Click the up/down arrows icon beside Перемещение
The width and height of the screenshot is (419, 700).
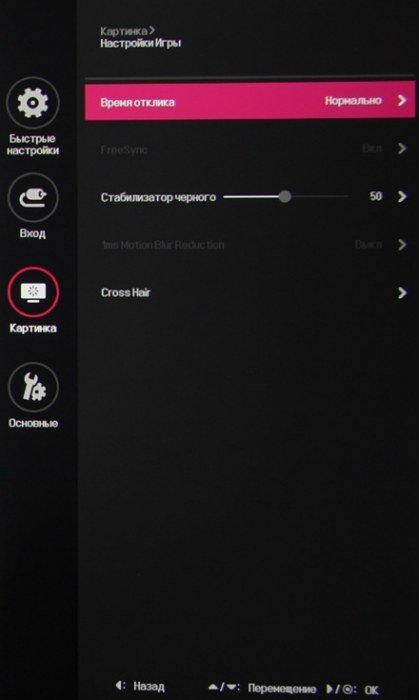pyautogui.click(x=224, y=688)
